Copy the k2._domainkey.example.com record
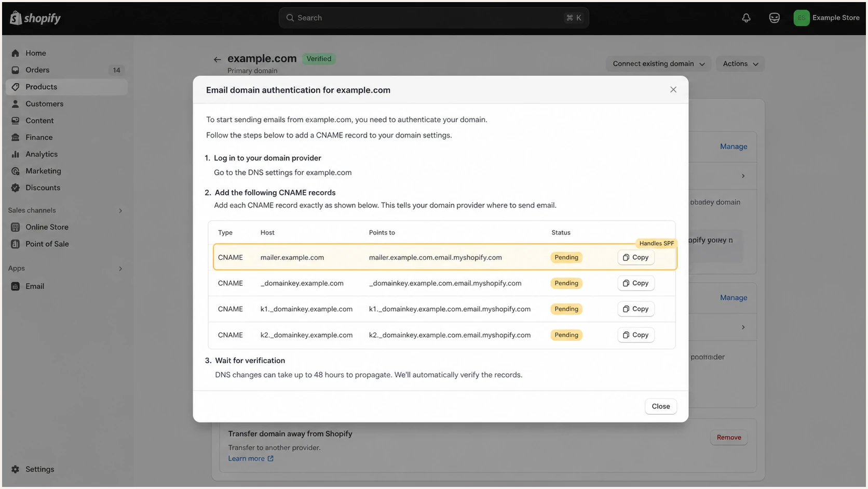Screen dimensions: 868x489 pos(635,335)
